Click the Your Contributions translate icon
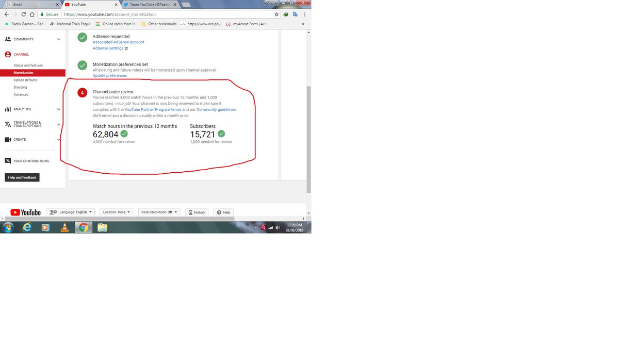619x364 pixels. pyautogui.click(x=8, y=161)
